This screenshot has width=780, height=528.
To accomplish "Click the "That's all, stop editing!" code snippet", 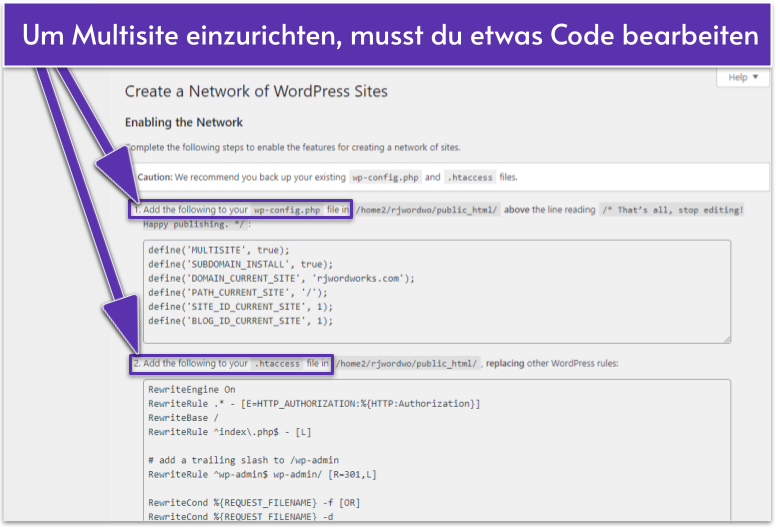I will [x=673, y=210].
